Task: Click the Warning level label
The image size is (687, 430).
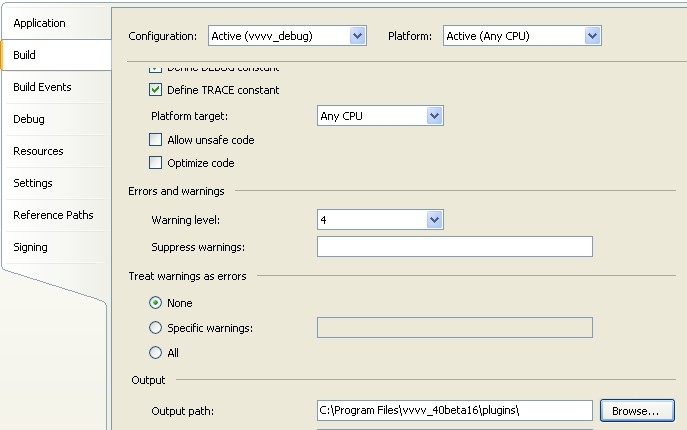Action: pos(185,220)
